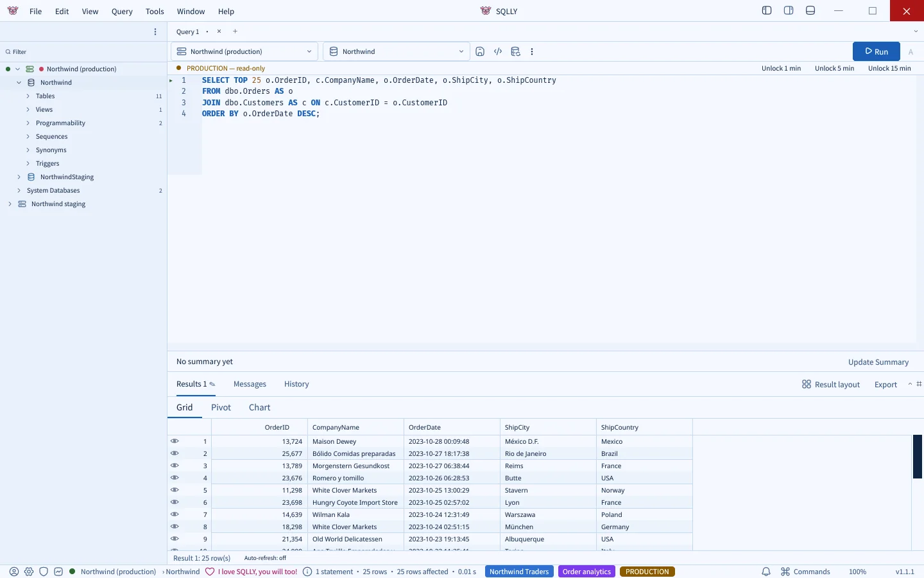Click the pencil icon next to Results 1
Screen dimensions: 924x578
coord(212,384)
